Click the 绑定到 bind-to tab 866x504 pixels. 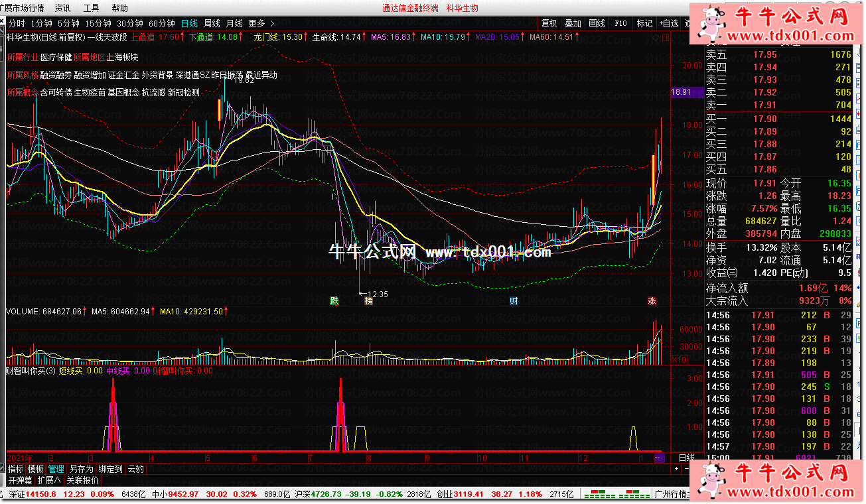point(110,469)
